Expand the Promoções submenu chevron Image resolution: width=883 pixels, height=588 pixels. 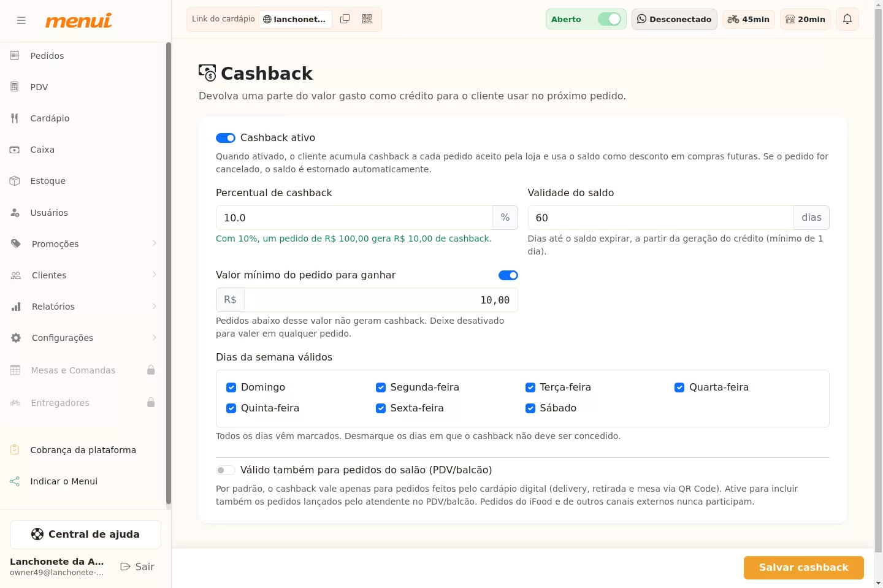tap(155, 243)
